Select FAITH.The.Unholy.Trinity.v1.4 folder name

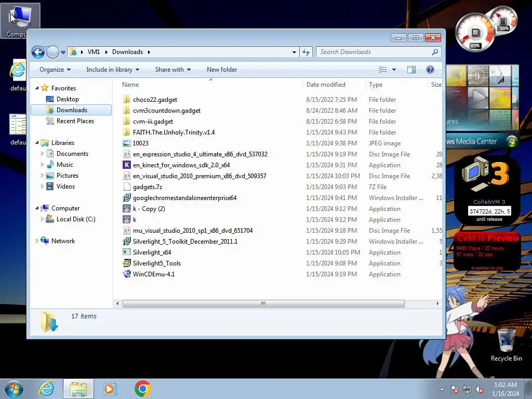(174, 132)
